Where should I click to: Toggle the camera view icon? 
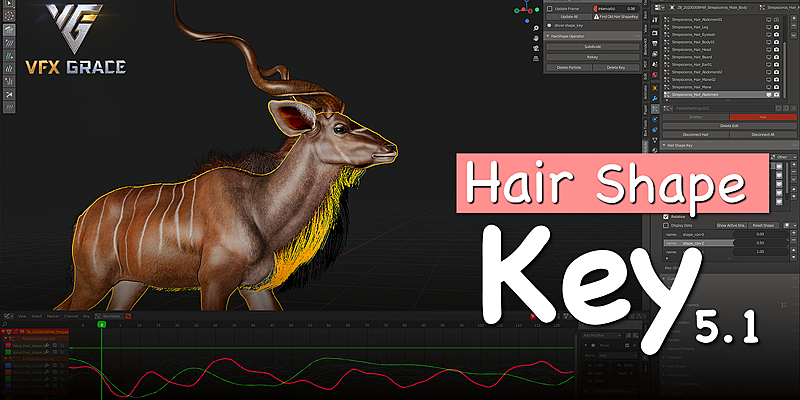pyautogui.click(x=536, y=48)
